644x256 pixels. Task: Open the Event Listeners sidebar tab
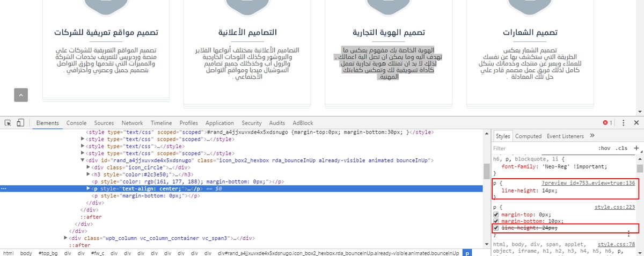[565, 136]
